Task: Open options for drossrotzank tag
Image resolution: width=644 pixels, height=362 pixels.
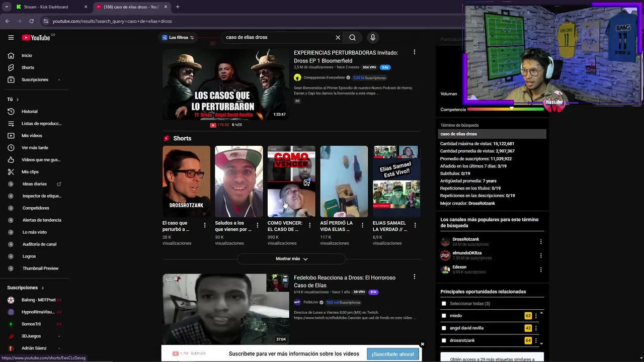Action: pyautogui.click(x=536, y=340)
